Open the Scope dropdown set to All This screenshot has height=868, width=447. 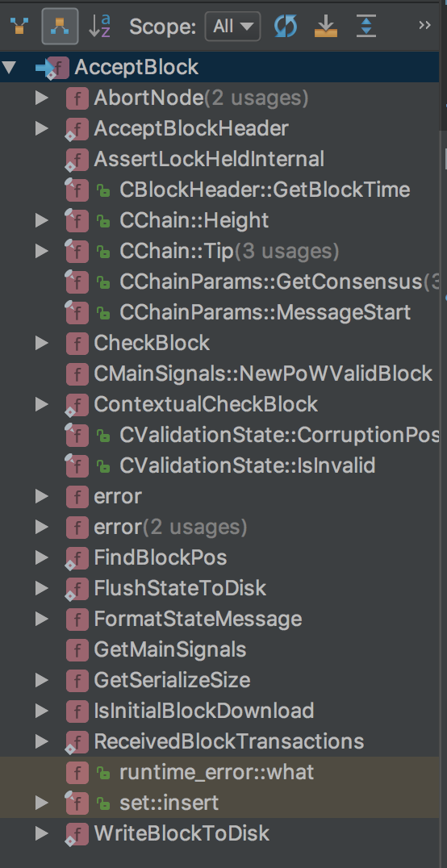pos(232,26)
